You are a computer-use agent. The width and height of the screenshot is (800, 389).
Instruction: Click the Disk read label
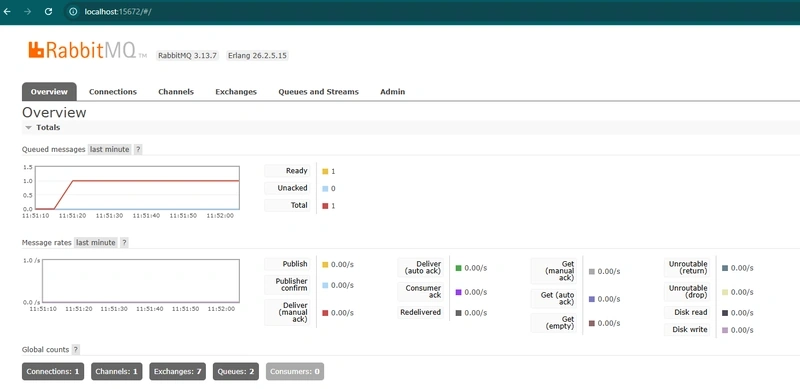[688, 312]
